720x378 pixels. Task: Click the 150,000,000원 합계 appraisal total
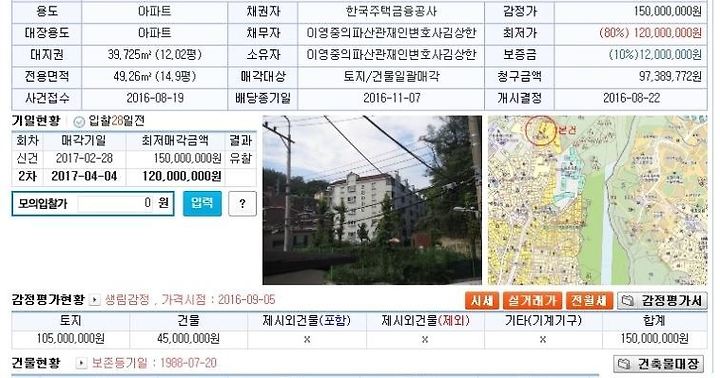tap(654, 339)
